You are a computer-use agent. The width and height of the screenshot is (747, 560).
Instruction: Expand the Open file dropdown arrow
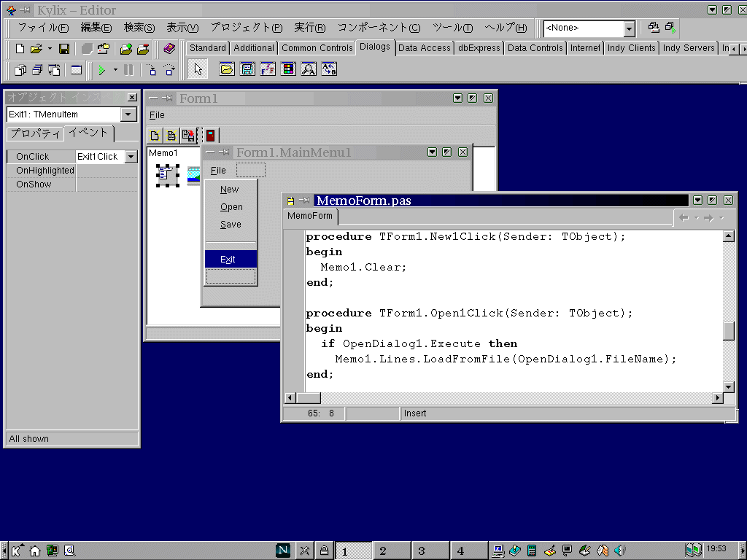[x=50, y=49]
